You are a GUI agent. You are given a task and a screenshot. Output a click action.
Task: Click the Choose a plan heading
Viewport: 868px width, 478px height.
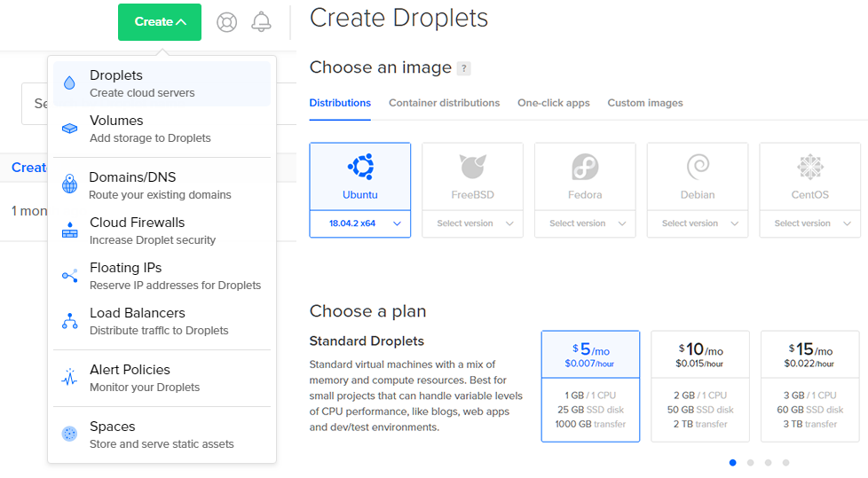tap(367, 311)
